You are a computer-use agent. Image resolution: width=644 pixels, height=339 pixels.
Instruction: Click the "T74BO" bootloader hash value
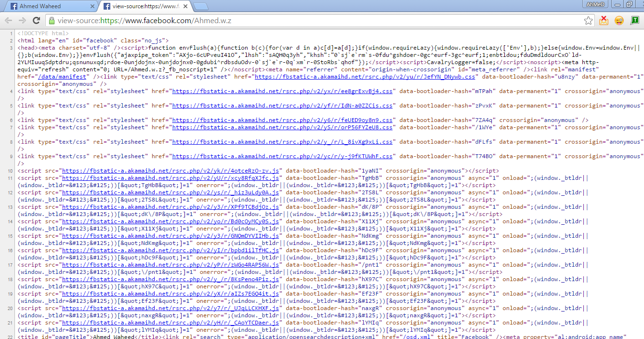pos(482,156)
